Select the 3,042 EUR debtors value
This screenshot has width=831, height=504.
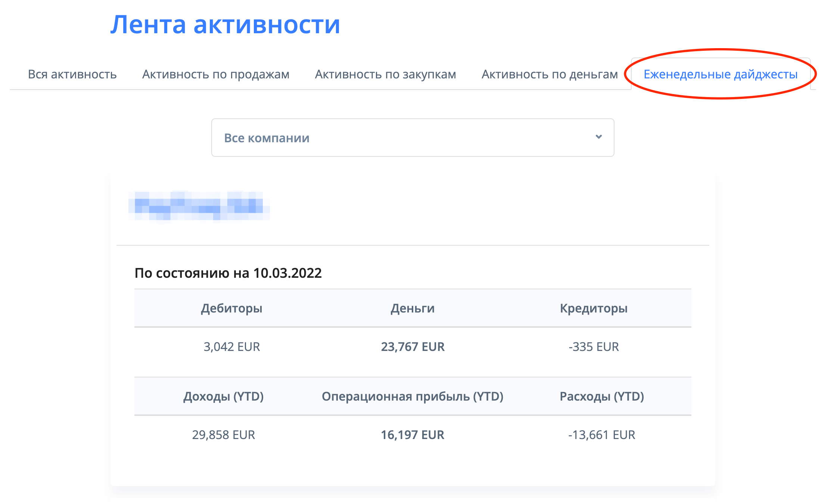tap(231, 347)
